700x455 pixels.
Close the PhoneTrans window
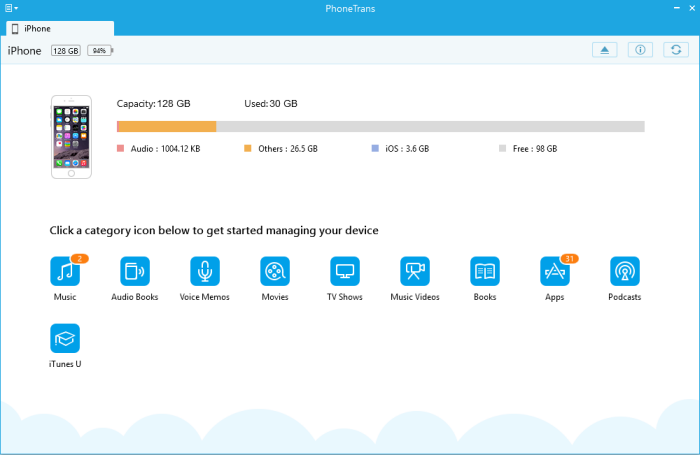point(692,8)
